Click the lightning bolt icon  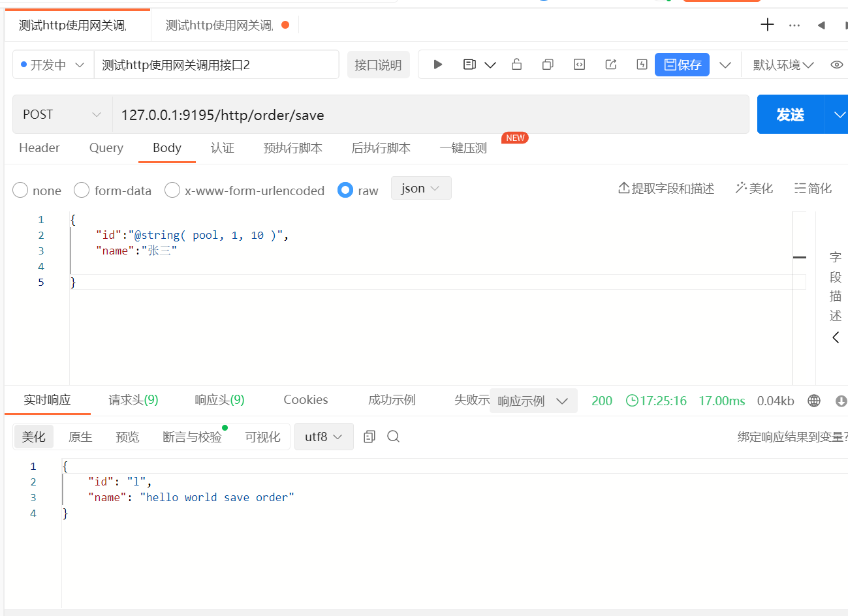click(642, 65)
